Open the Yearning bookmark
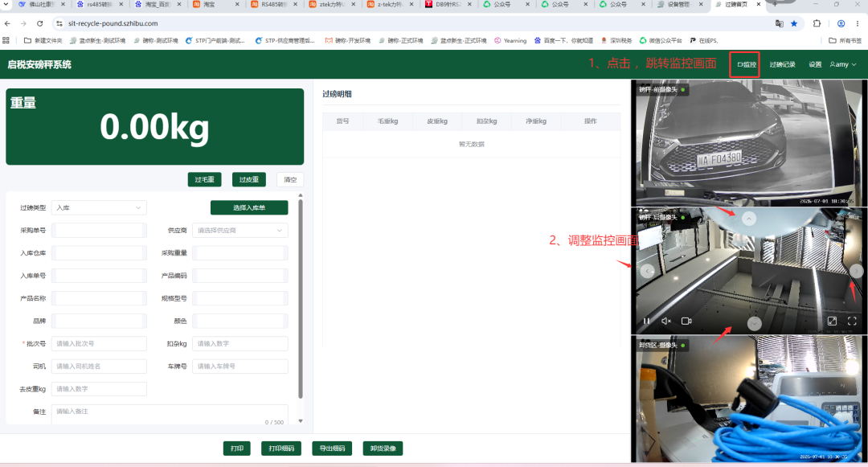The width and height of the screenshot is (868, 467). (510, 40)
